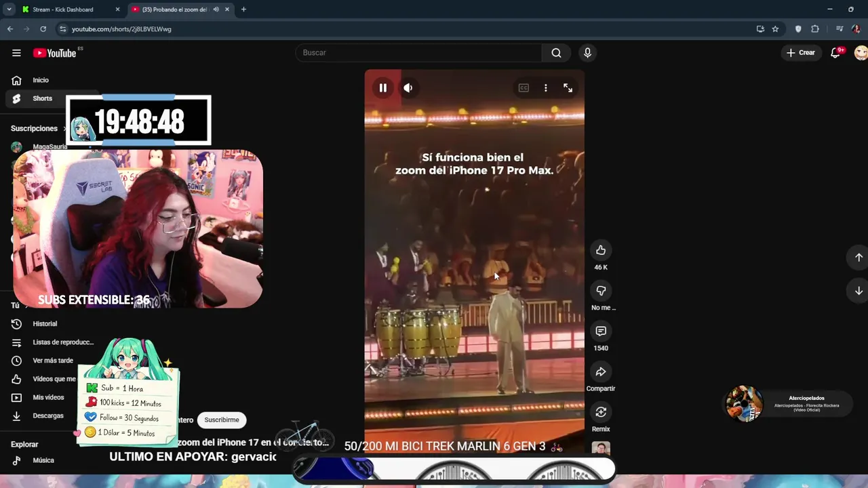Pause the Shorts video
Screen dimensions: 868x488
(383, 87)
